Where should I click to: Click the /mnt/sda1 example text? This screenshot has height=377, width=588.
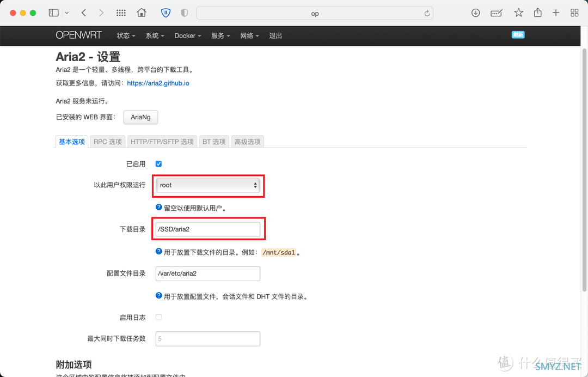[x=279, y=252]
